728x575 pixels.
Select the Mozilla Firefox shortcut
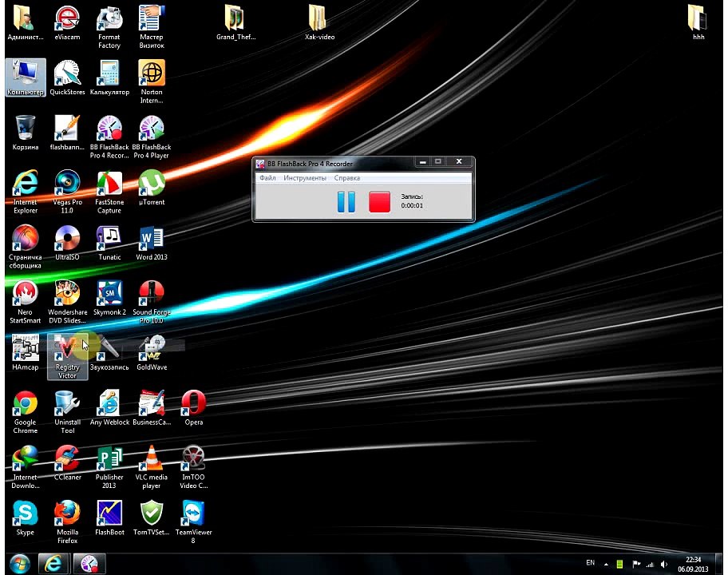[67, 522]
